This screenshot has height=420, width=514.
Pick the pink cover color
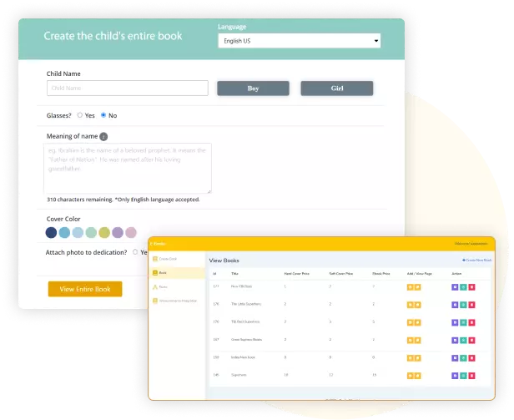pos(131,233)
